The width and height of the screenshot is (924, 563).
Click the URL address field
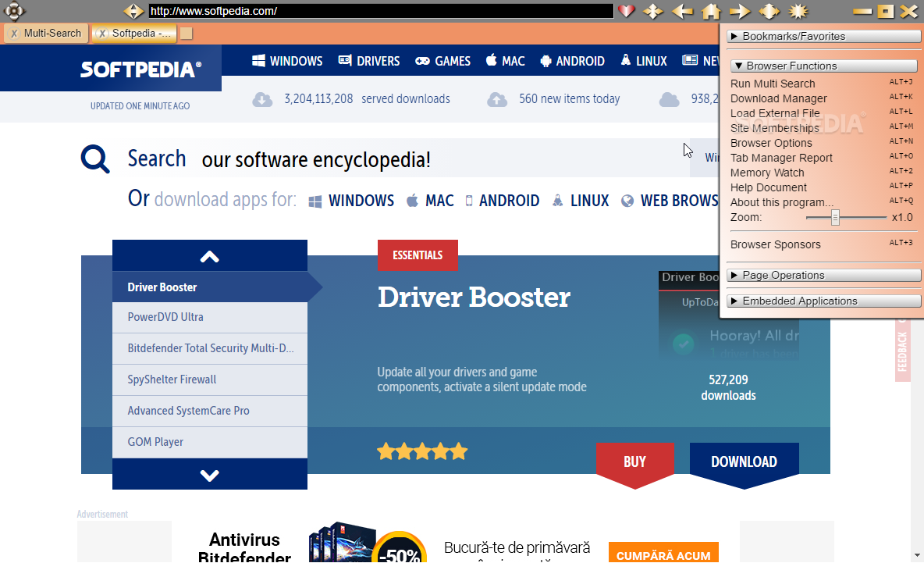pos(381,11)
